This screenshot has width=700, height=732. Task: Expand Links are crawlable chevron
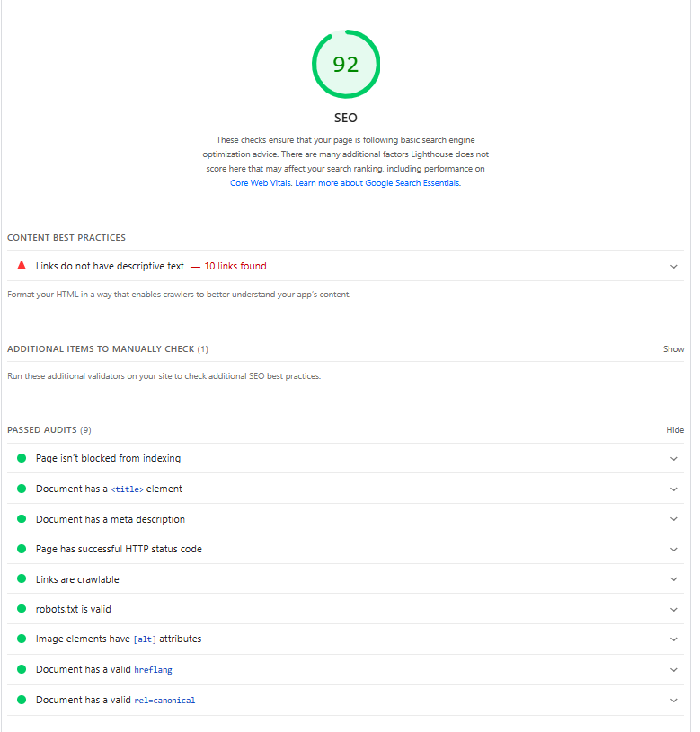point(673,579)
